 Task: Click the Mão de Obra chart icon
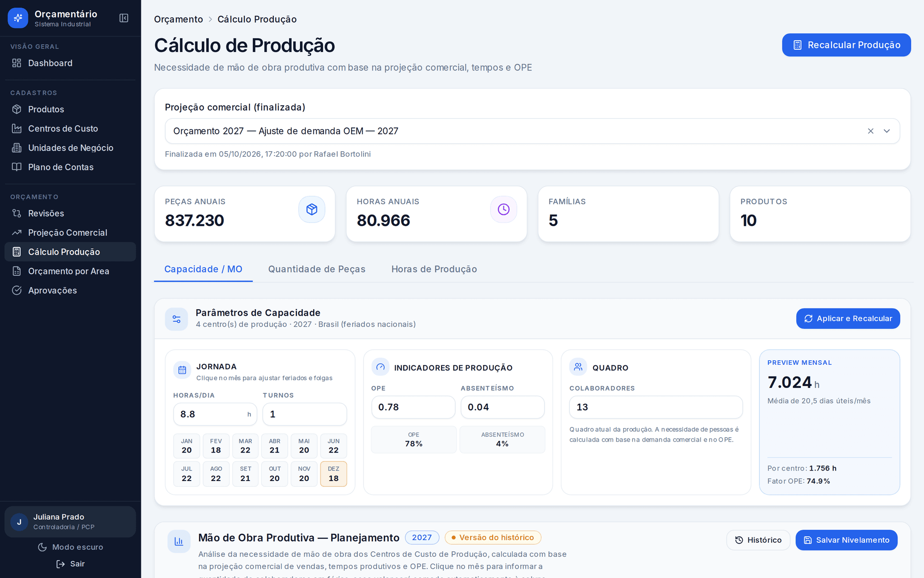[179, 541]
